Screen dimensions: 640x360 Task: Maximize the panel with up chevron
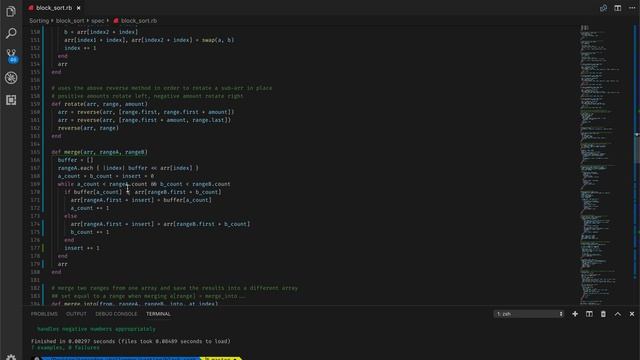pos(618,314)
